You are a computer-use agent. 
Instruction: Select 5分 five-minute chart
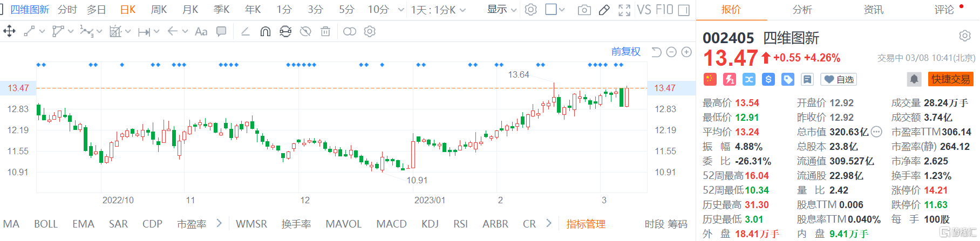coord(347,10)
